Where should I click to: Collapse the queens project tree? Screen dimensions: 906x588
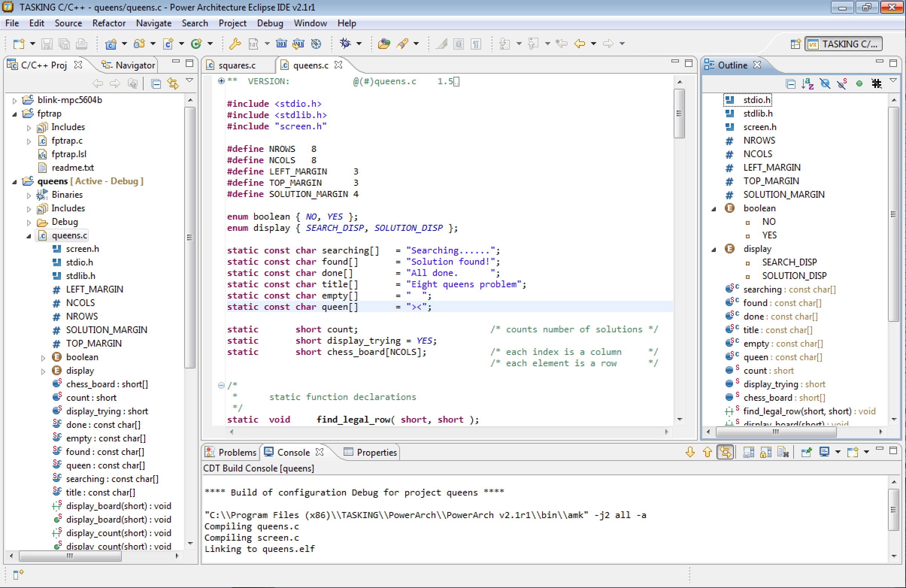[14, 182]
